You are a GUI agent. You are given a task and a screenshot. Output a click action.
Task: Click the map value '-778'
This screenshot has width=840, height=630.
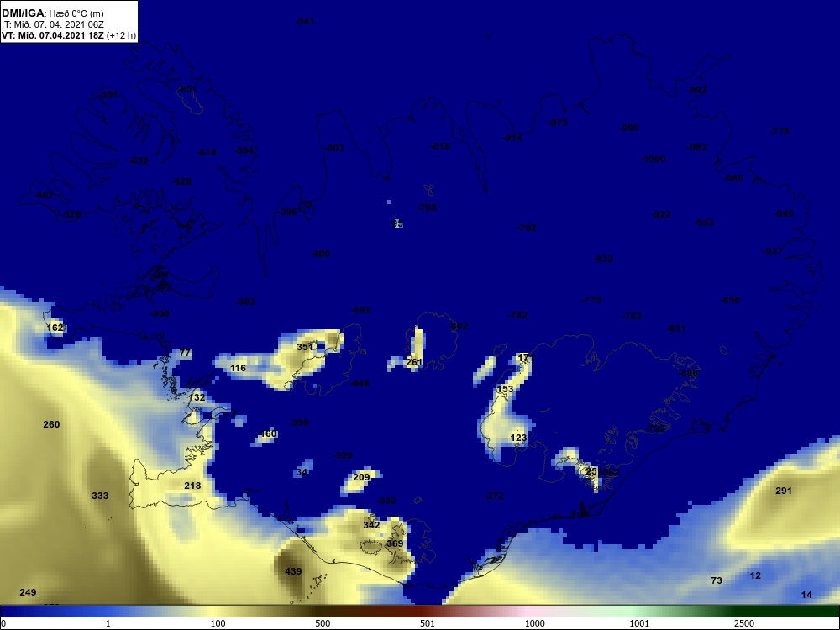tap(780, 131)
